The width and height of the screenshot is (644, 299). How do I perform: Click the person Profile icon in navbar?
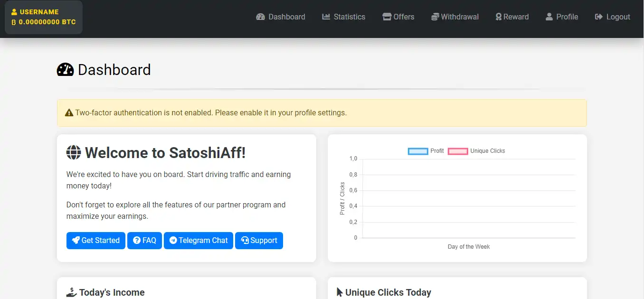pos(549,17)
